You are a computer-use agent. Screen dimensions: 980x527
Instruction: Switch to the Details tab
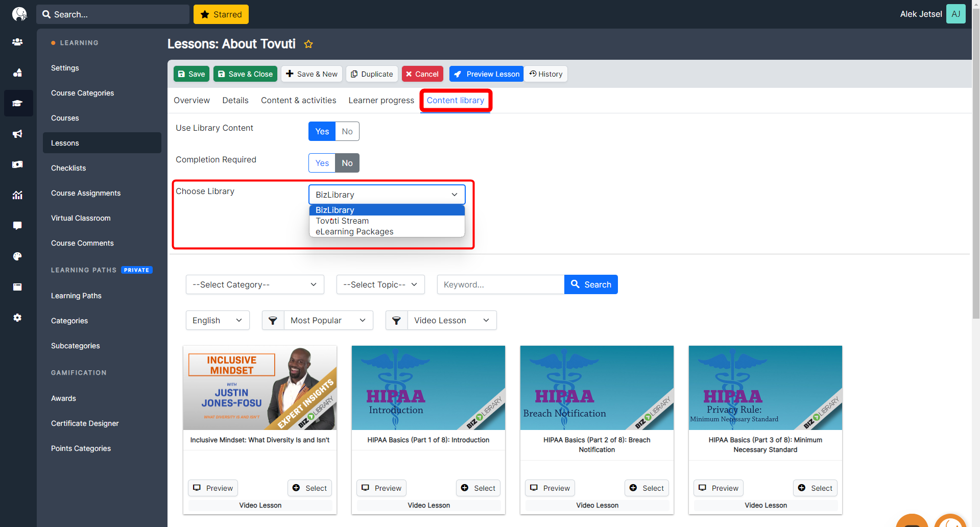pos(235,101)
